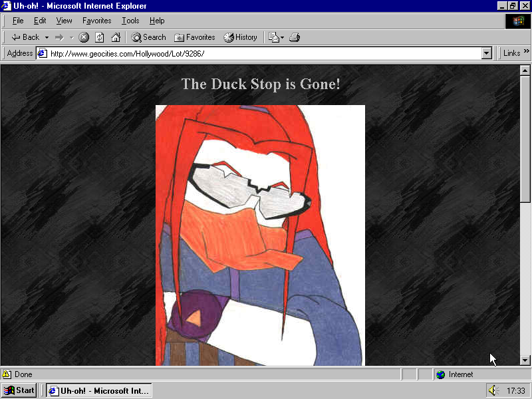Open the volume speaker tray icon
The height and width of the screenshot is (399, 532).
point(493,390)
